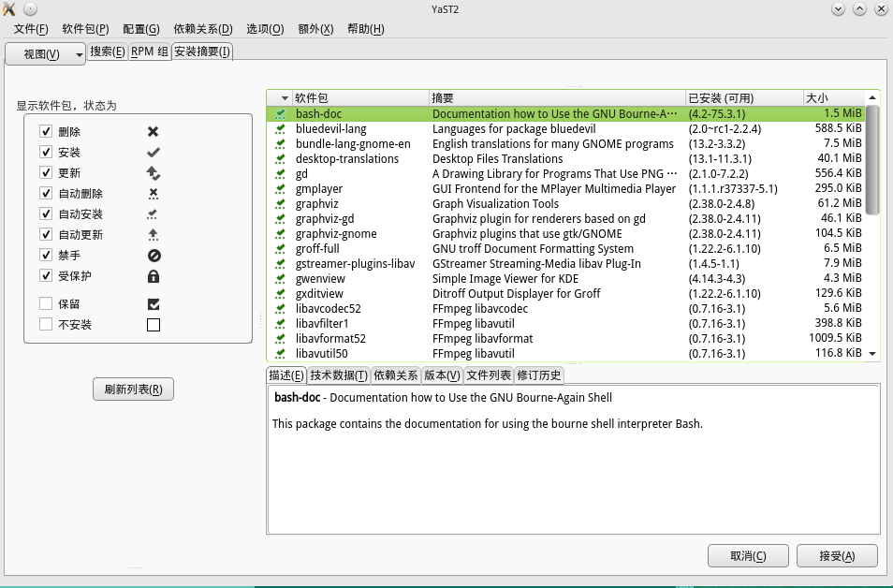Click the protected status padlock icon

coord(154,276)
